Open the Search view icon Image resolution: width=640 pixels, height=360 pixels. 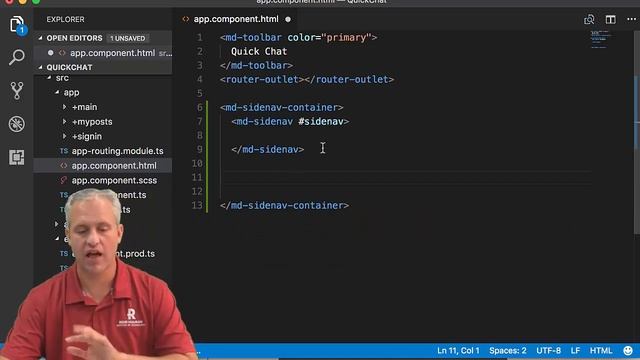pyautogui.click(x=17, y=57)
